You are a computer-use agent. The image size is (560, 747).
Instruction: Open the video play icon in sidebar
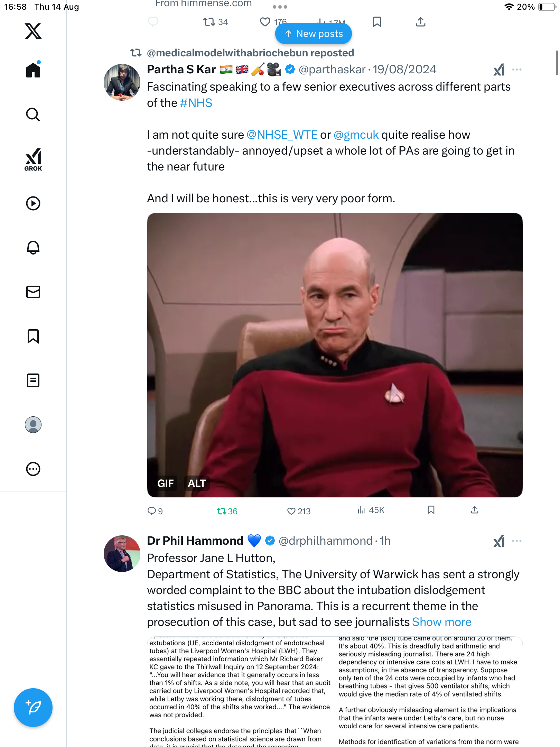coord(33,203)
